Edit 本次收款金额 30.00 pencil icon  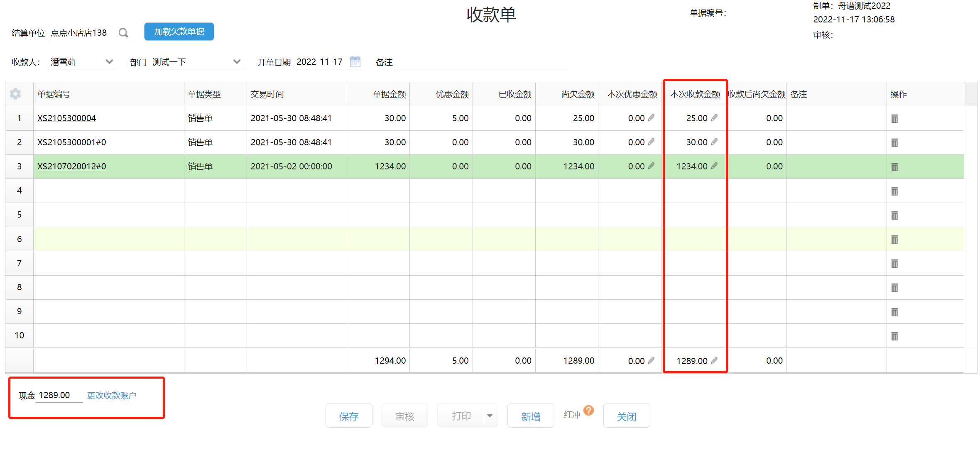714,142
